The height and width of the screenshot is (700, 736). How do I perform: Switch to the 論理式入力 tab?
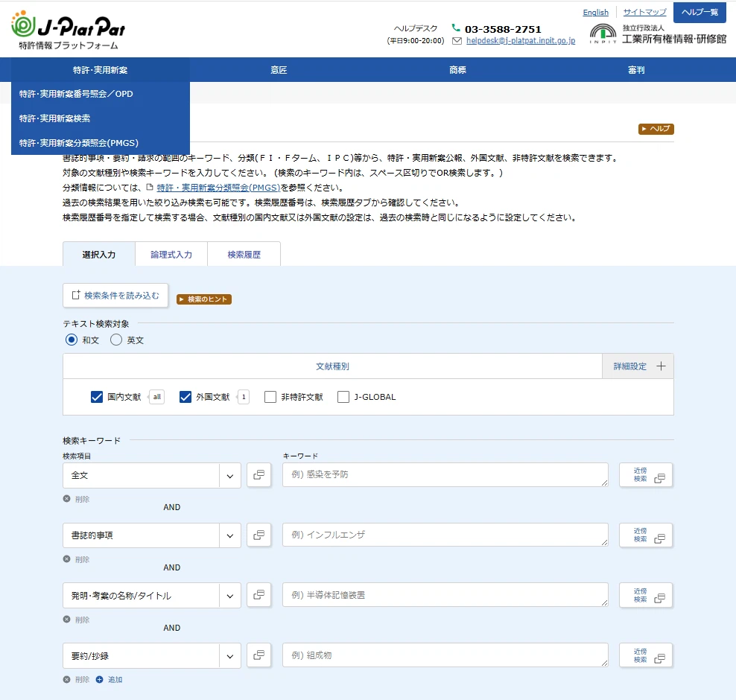(x=171, y=254)
